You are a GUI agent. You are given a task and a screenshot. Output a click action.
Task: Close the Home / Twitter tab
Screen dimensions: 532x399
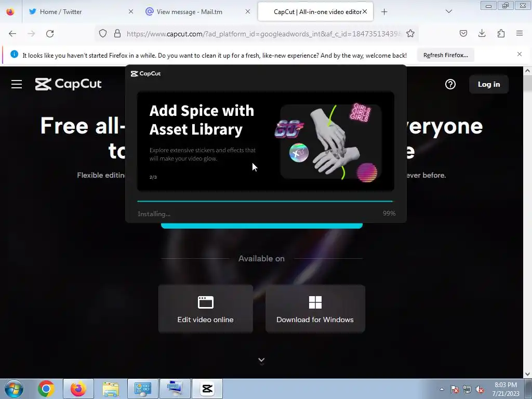[x=130, y=11]
